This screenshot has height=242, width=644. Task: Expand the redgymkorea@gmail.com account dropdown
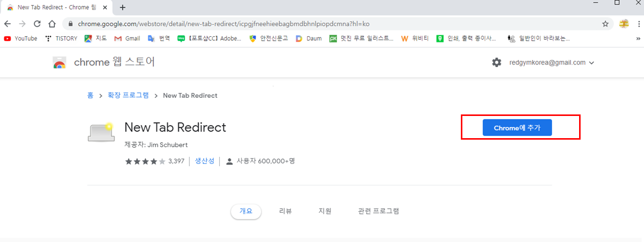click(x=552, y=63)
